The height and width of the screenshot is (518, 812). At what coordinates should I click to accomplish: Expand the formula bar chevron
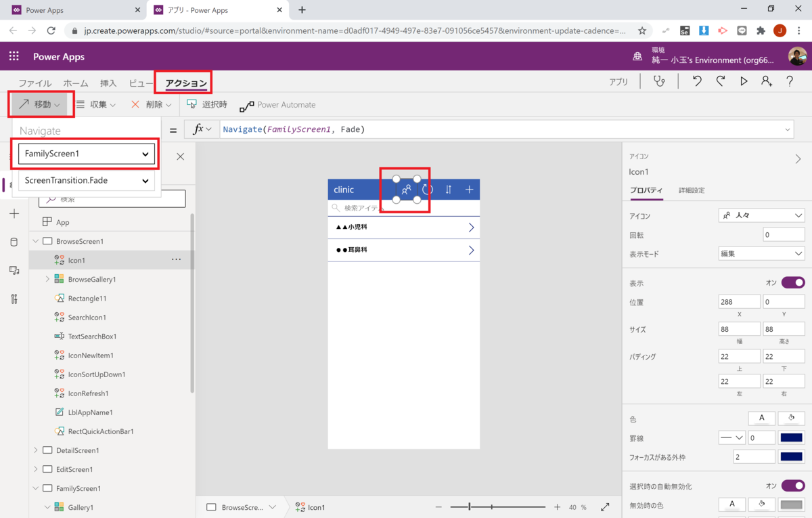[788, 129]
